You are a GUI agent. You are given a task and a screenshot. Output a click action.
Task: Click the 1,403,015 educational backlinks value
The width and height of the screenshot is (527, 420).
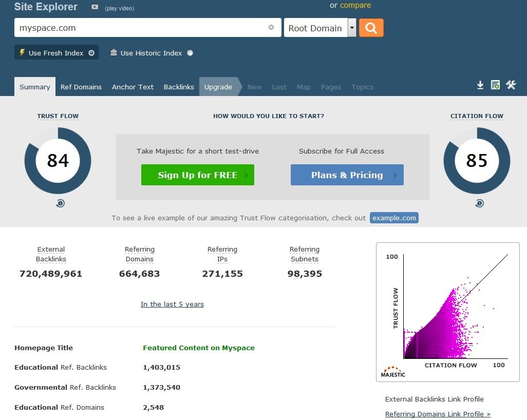coord(162,367)
